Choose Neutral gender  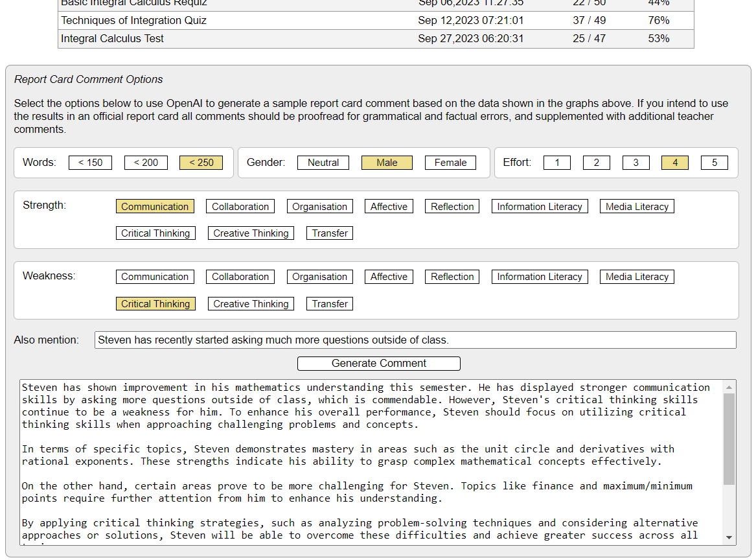click(323, 163)
